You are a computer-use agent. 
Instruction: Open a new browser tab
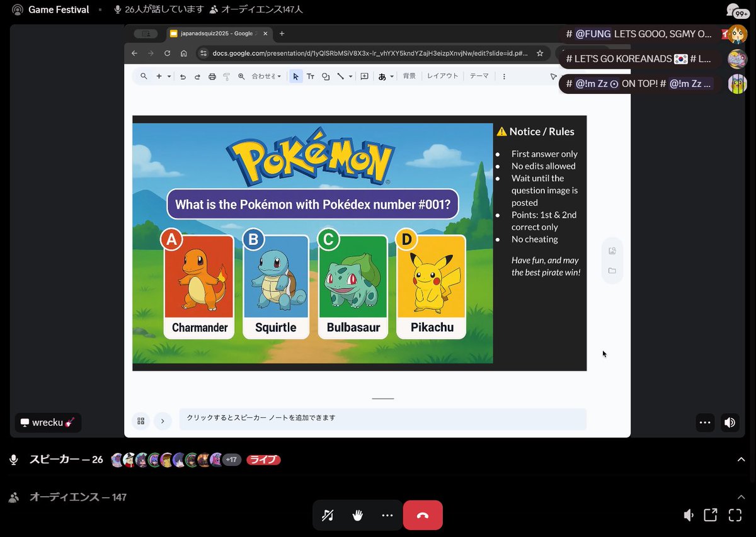(282, 33)
